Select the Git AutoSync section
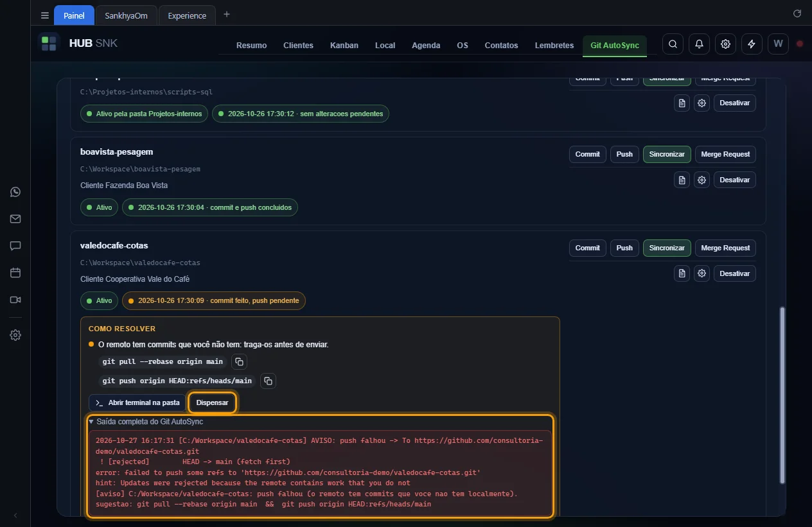812x527 pixels. click(x=615, y=45)
